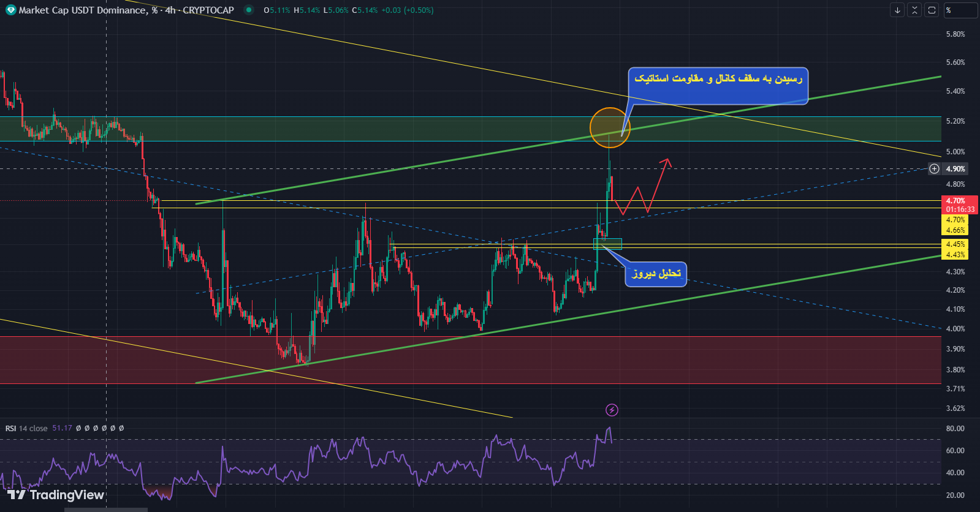The height and width of the screenshot is (512, 980).
Task: Click the change value +0.03 (+0.50%)
Action: click(x=408, y=10)
